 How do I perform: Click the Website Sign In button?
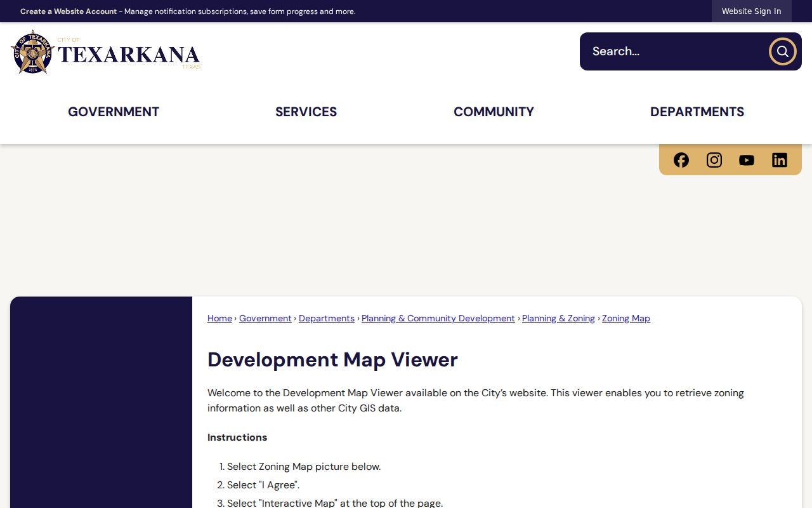click(x=752, y=11)
